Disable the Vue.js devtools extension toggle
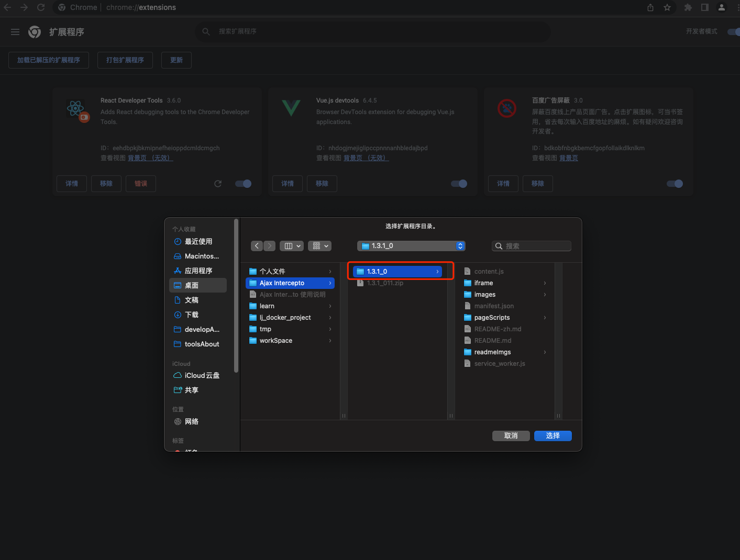The width and height of the screenshot is (740, 560). point(459,184)
